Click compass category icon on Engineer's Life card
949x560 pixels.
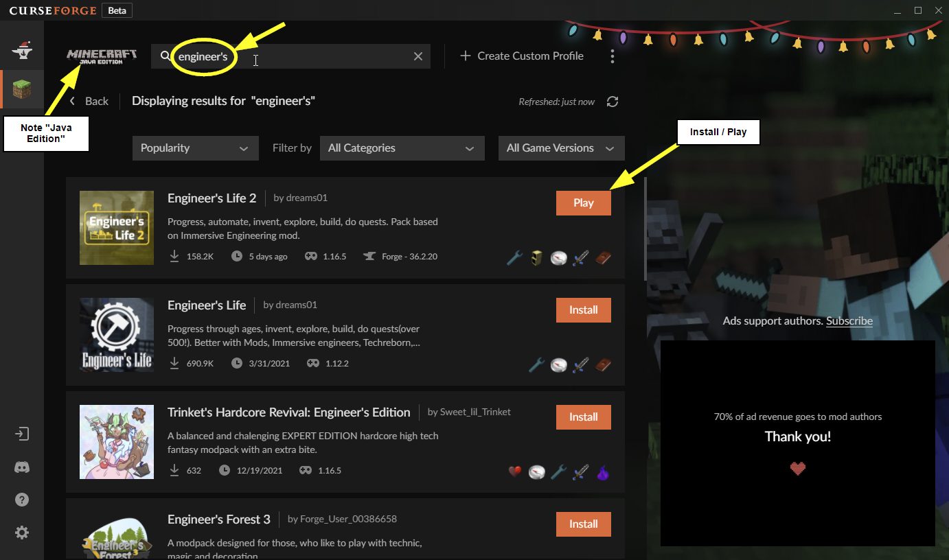[558, 365]
